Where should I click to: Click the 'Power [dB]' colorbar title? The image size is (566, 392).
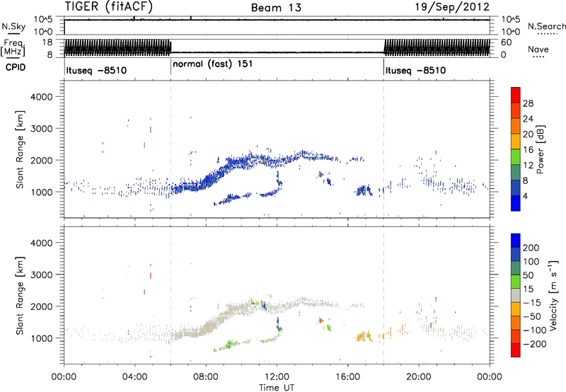(540, 149)
